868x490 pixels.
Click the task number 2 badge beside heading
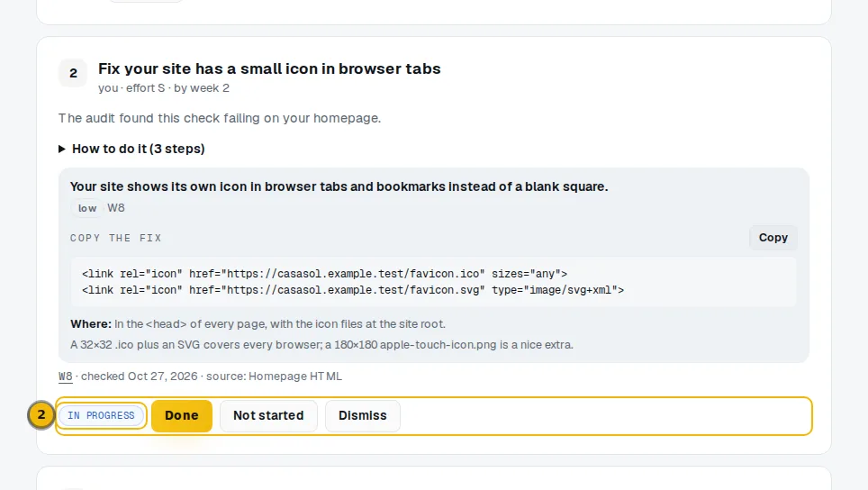pyautogui.click(x=73, y=73)
